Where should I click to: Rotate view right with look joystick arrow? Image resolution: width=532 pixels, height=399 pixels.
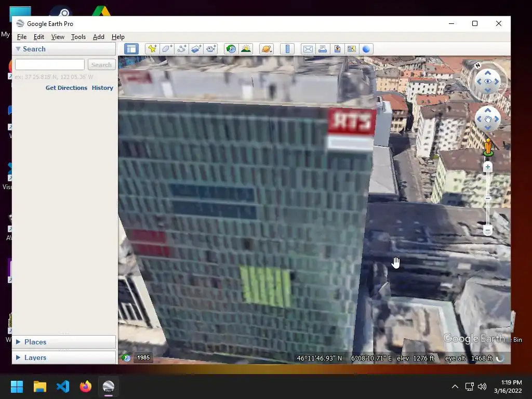pyautogui.click(x=496, y=82)
